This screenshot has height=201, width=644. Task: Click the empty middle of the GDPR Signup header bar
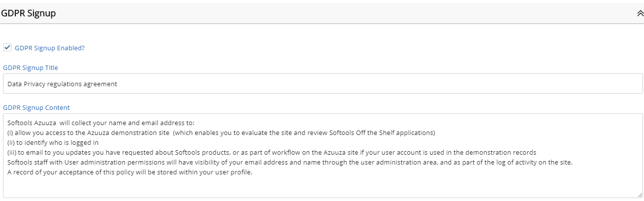coord(345,14)
